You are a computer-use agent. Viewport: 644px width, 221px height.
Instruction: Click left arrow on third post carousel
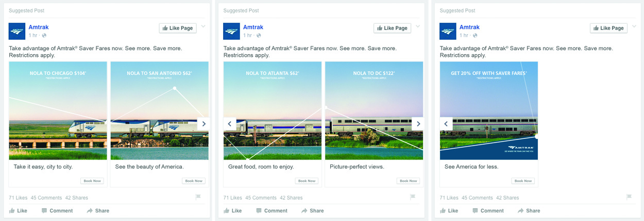pos(446,124)
